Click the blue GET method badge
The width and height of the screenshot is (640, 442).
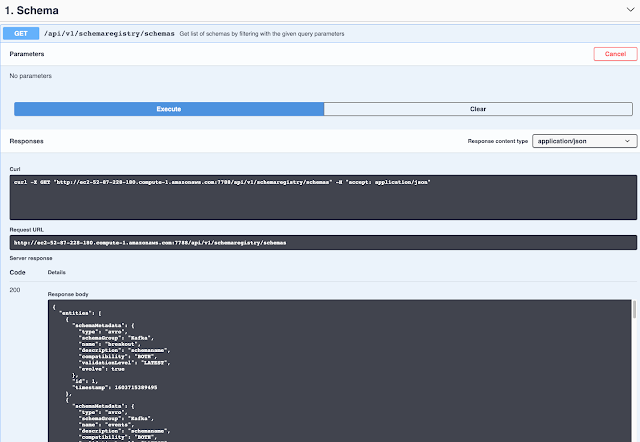(x=20, y=33)
